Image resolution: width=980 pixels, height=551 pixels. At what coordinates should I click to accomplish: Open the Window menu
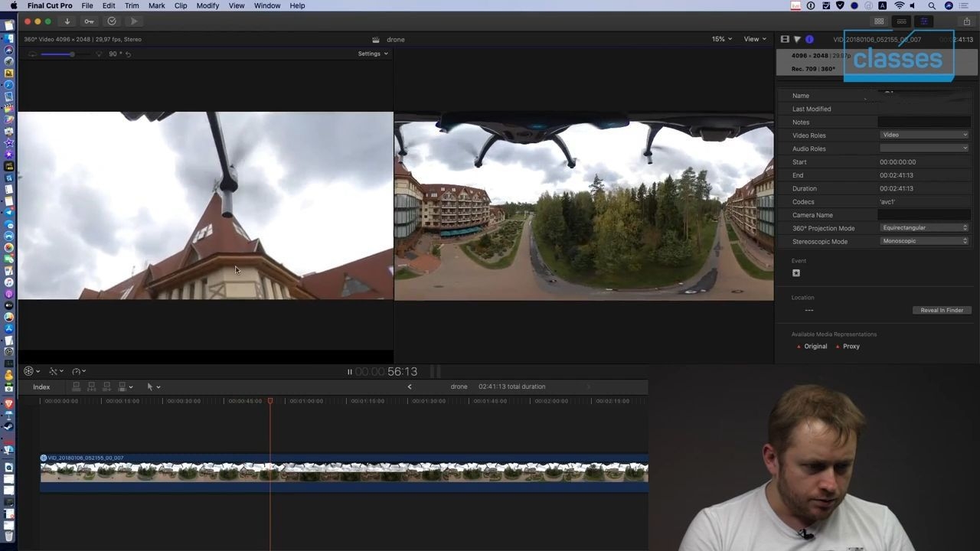[267, 5]
